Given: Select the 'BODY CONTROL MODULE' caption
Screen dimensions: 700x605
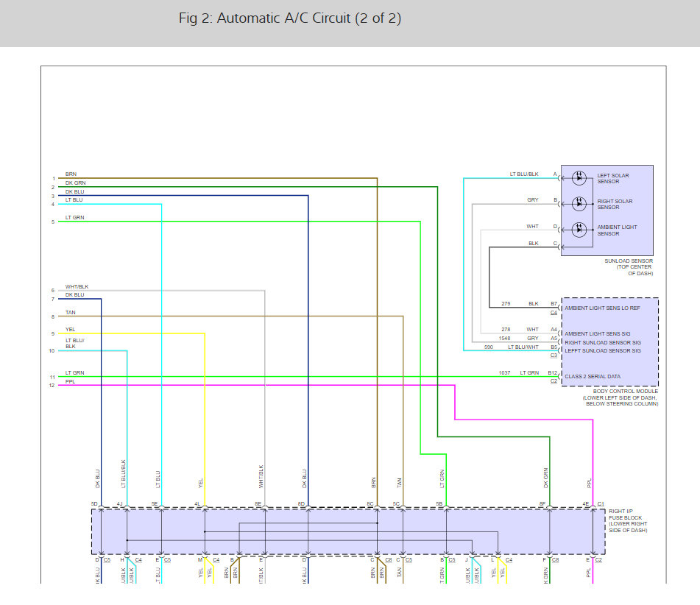Looking at the screenshot, I should tap(621, 397).
